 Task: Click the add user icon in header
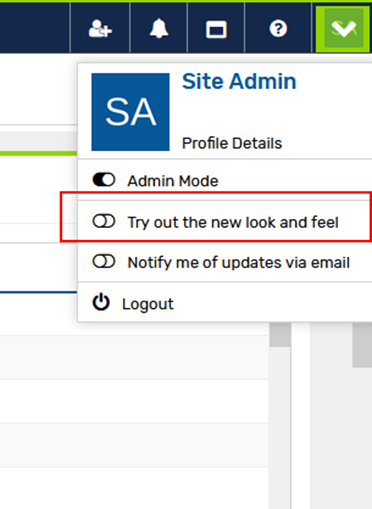coord(100,29)
